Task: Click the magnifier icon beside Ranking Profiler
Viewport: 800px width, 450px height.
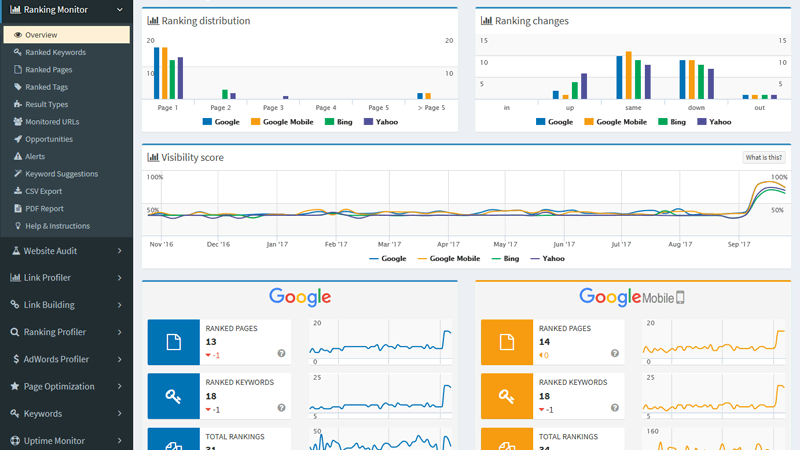Action: click(x=15, y=332)
